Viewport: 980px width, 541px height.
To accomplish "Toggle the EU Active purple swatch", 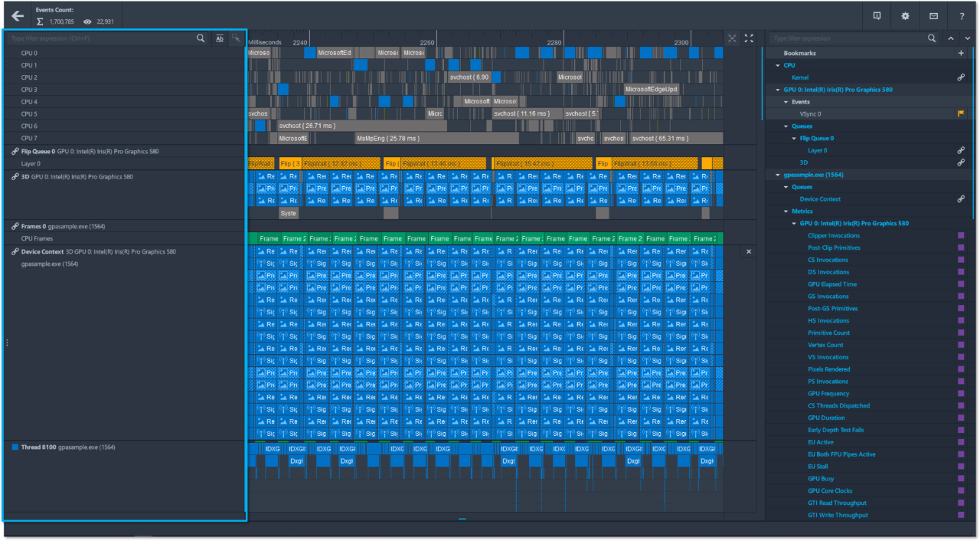I will coord(961,442).
